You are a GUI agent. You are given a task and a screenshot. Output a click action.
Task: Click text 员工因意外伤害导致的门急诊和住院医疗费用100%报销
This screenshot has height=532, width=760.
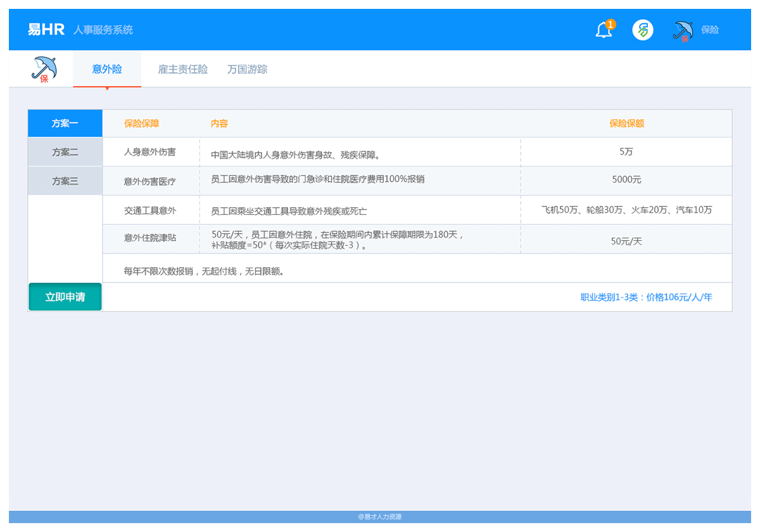pos(317,179)
